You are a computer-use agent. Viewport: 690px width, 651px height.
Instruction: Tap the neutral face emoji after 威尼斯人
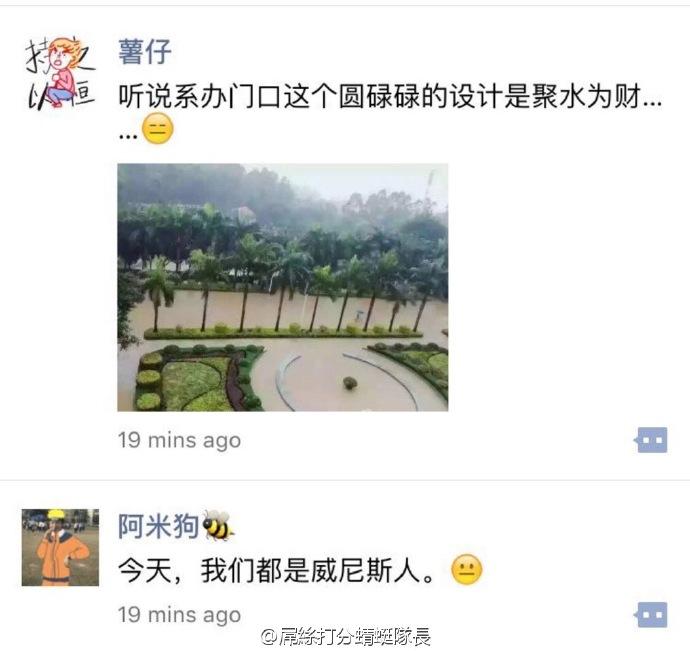[467, 570]
